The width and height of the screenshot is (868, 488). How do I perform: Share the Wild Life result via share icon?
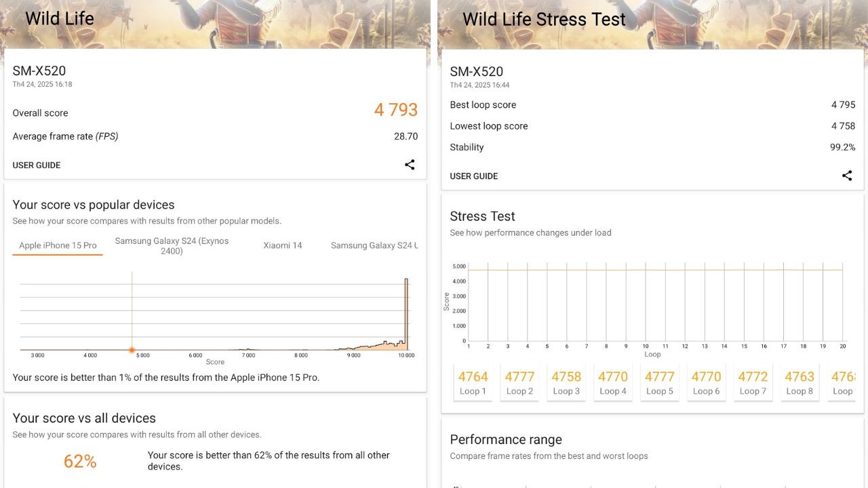pos(410,165)
